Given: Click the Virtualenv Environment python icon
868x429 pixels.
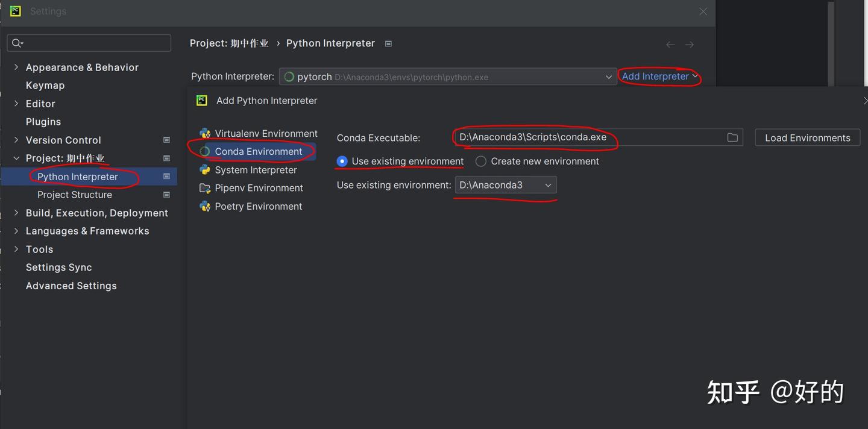Looking at the screenshot, I should click(x=205, y=134).
